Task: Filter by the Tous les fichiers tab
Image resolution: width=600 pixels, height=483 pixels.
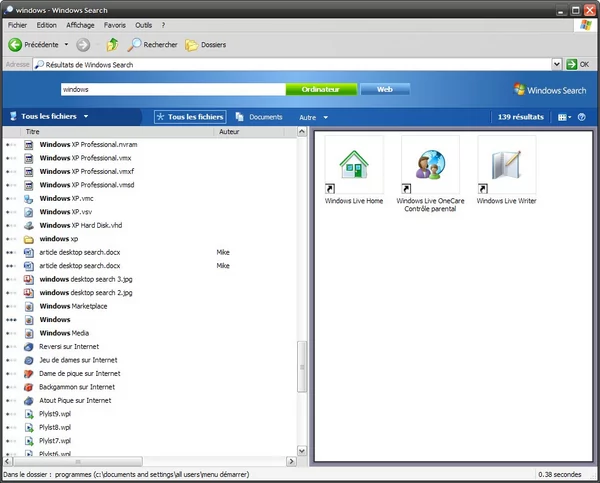Action: click(x=190, y=117)
